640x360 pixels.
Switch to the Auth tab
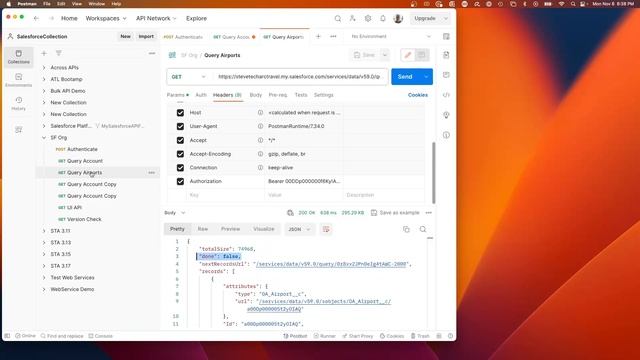(201, 95)
